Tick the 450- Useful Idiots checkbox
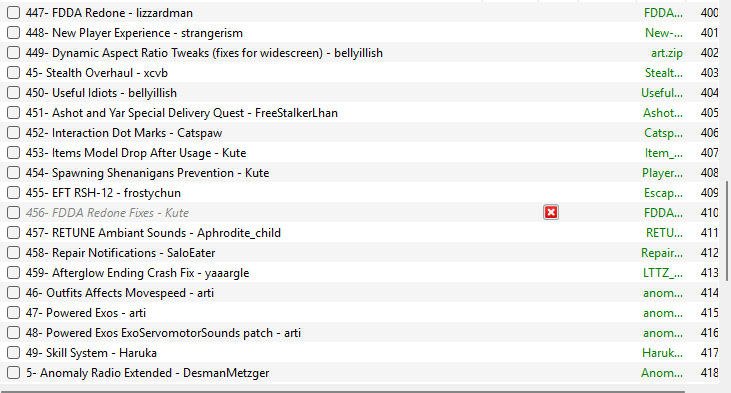This screenshot has width=731, height=393. pyautogui.click(x=14, y=93)
